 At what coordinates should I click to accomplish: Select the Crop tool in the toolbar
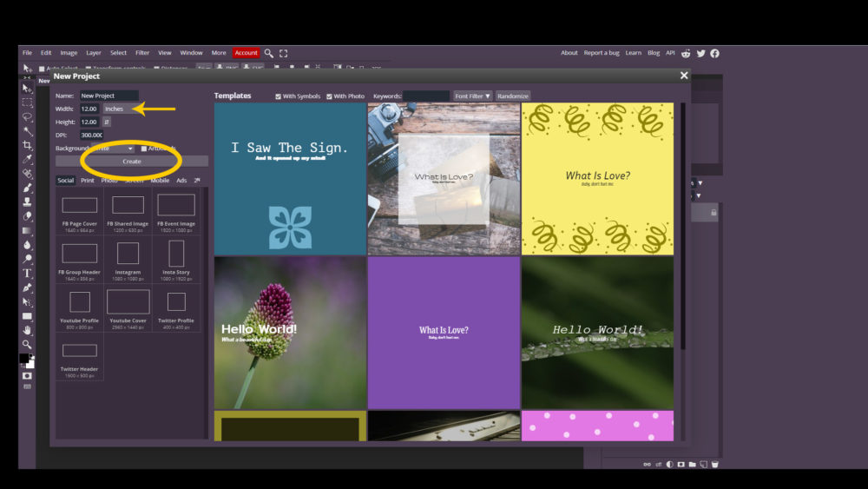pyautogui.click(x=27, y=145)
